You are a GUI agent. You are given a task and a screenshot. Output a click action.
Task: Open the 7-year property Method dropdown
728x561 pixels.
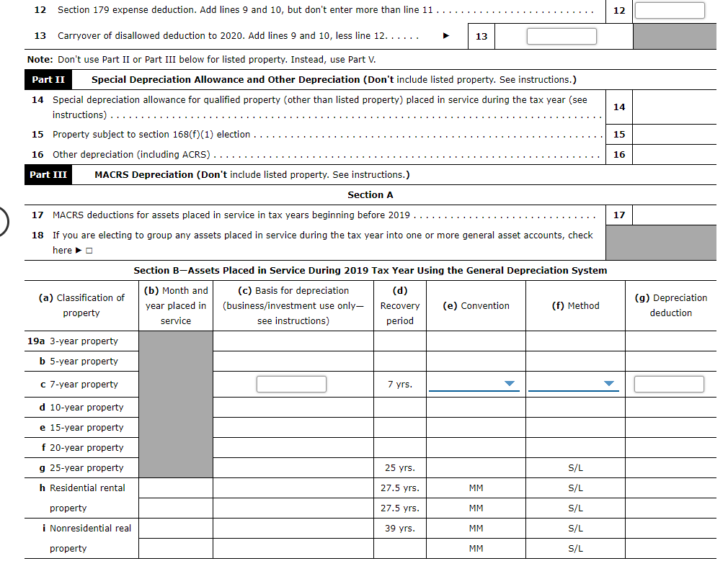tap(574, 384)
